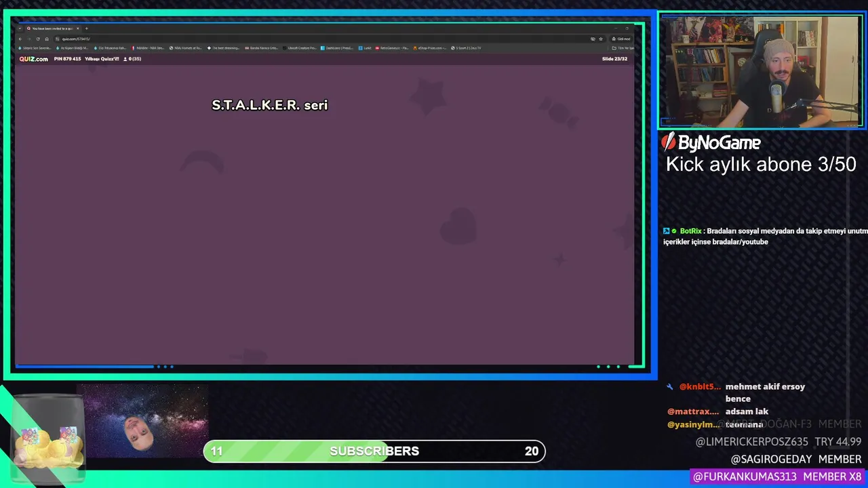Click the Yılbaşı Quizz'i!! title
The image size is (868, 488).
click(x=102, y=59)
